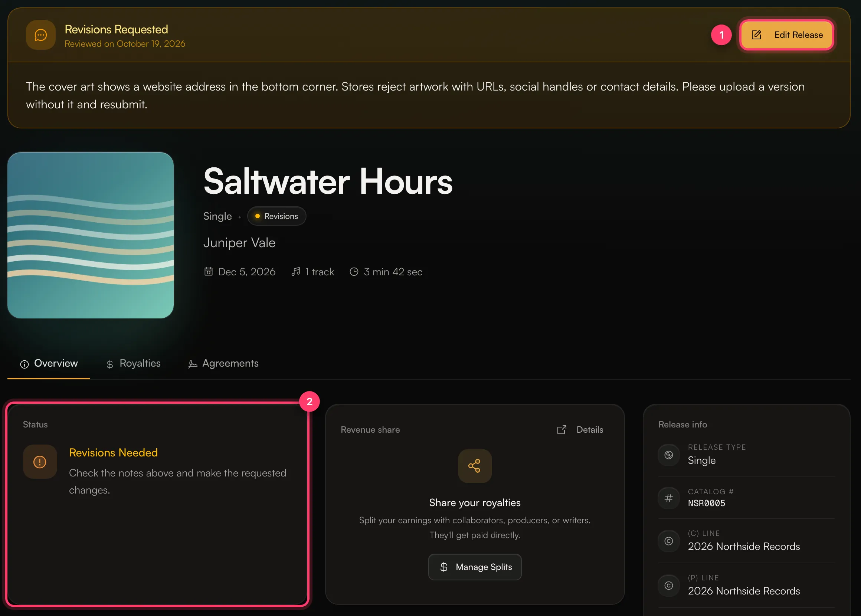Click the Revisions status badge
This screenshot has width=861, height=616.
276,216
